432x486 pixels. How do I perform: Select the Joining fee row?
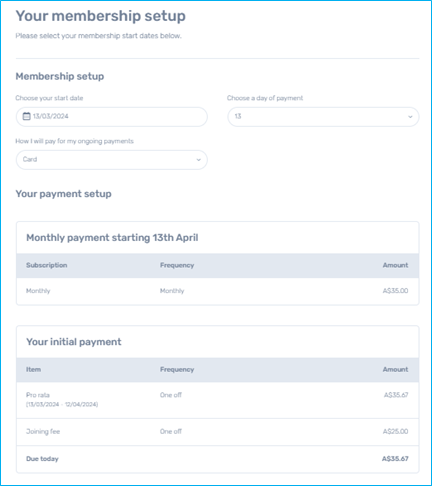[x=218, y=432]
